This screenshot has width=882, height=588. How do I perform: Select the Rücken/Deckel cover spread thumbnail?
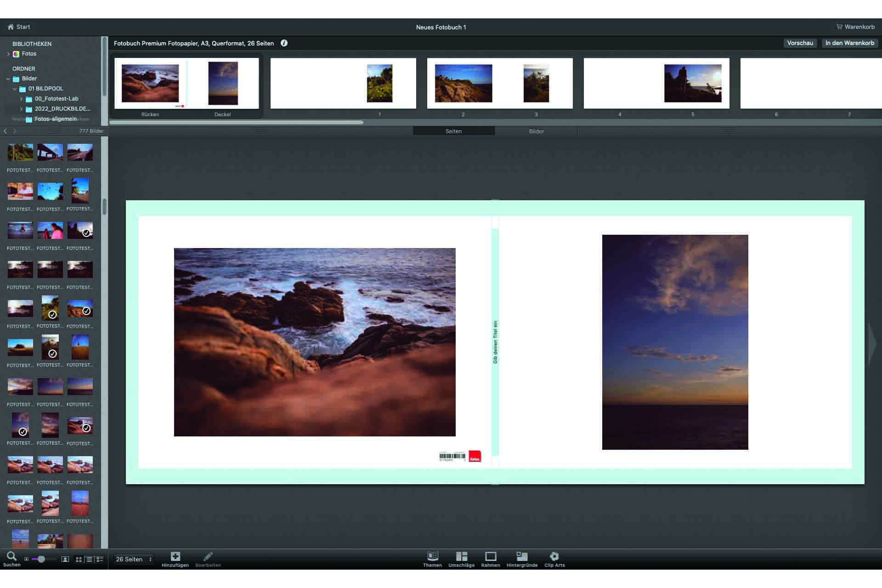(x=187, y=83)
